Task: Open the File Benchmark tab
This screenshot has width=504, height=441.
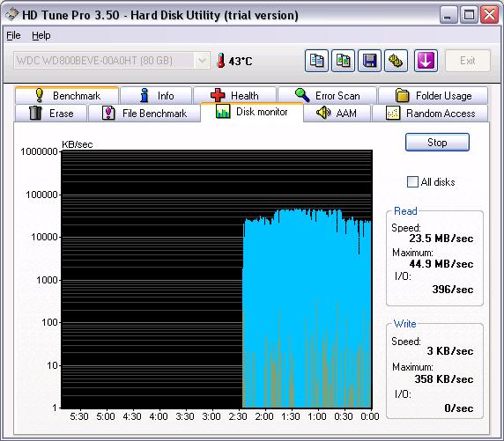Action: tap(145, 113)
